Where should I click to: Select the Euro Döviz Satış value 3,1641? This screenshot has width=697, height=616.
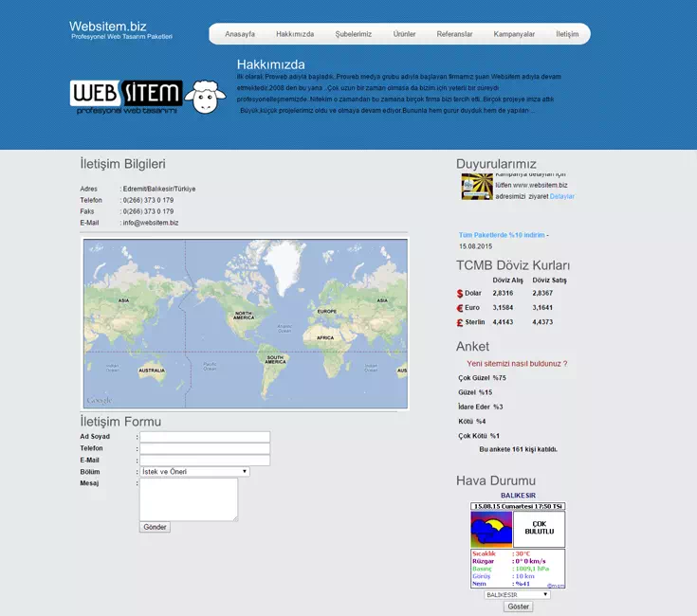542,308
